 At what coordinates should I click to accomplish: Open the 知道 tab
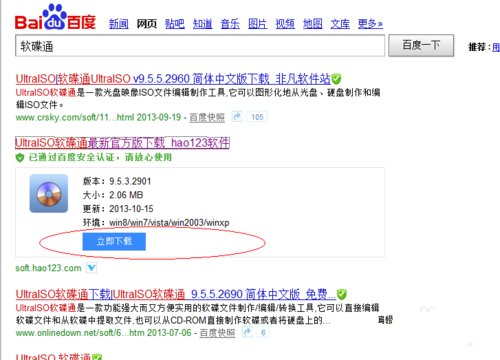202,24
